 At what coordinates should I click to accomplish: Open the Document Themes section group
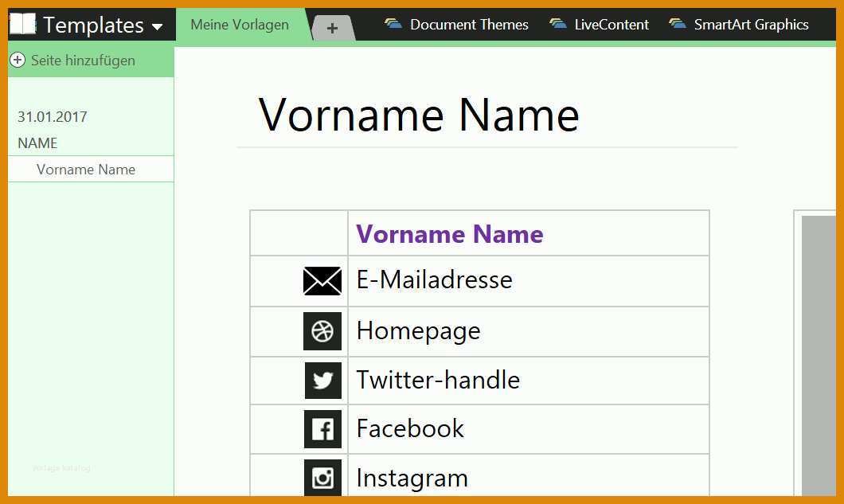[469, 25]
